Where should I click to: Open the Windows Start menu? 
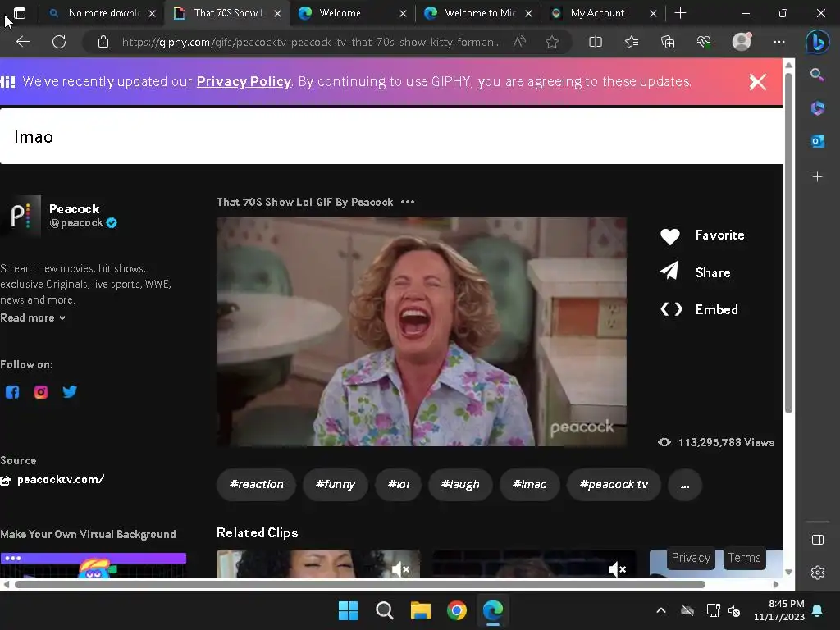pos(348,610)
